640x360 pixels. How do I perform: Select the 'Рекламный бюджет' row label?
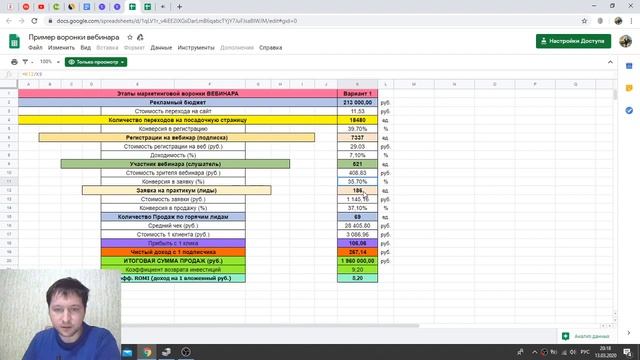click(x=178, y=102)
